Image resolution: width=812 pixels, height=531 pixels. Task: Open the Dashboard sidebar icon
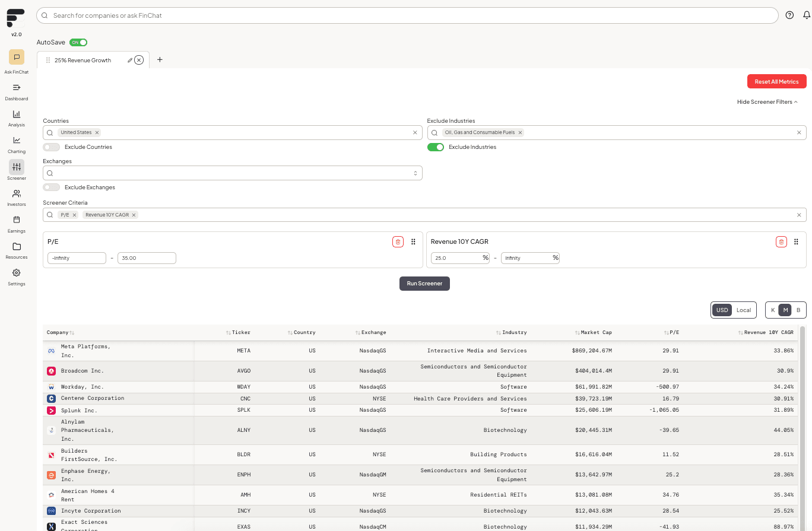(17, 87)
